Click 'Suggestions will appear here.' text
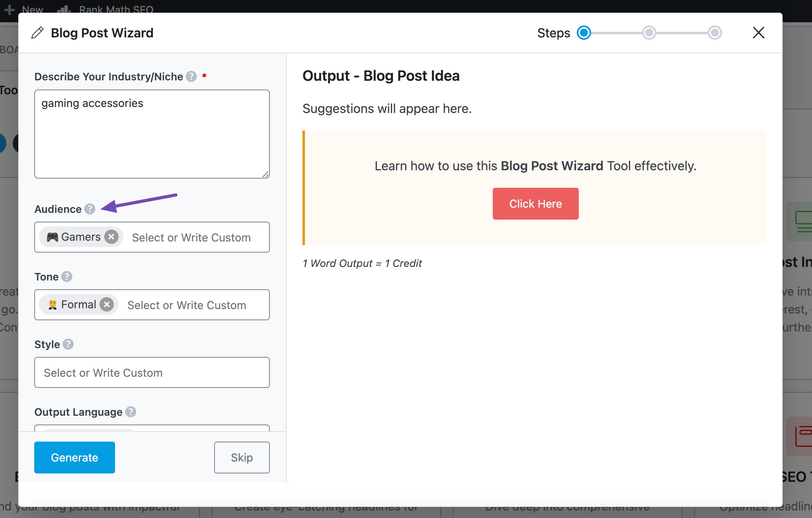Screen dimensions: 812x518 pos(387,109)
